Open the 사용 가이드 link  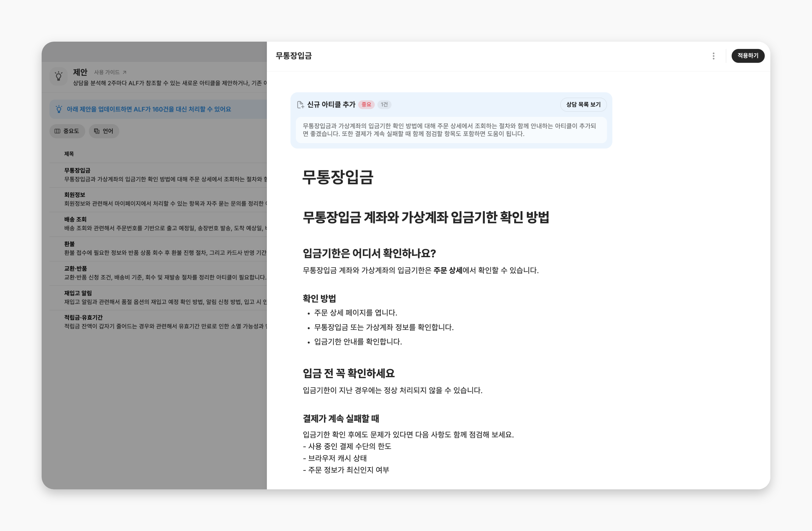[107, 72]
